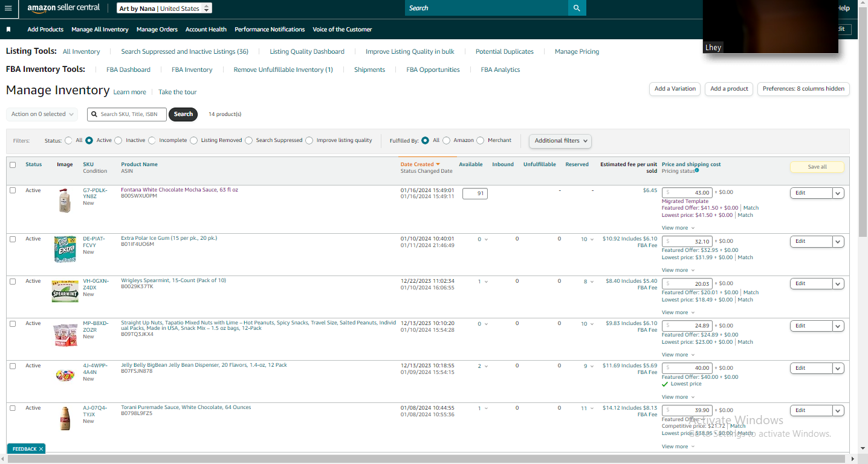
Task: Open the Pricing status info icon
Action: pos(697,170)
